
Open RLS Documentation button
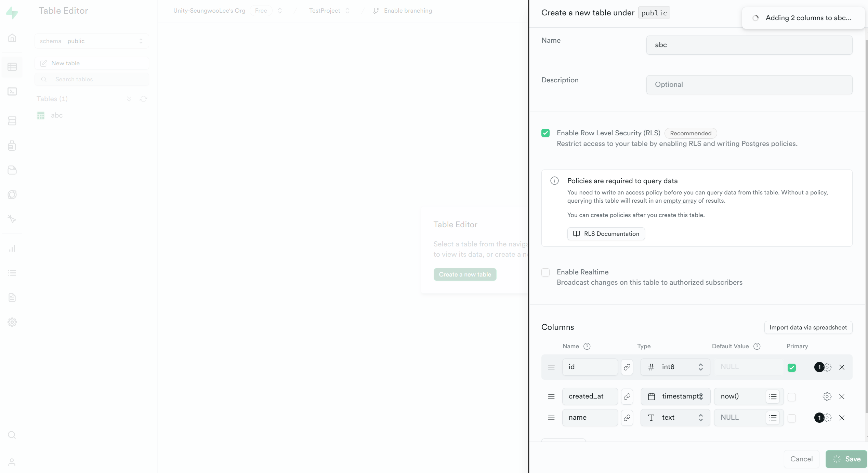[x=606, y=234]
